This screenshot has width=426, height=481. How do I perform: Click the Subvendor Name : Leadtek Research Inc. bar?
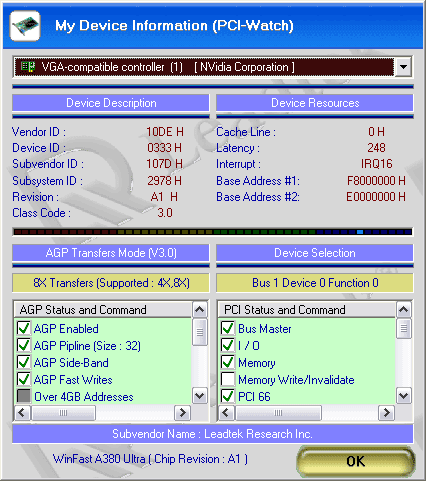pos(213,434)
